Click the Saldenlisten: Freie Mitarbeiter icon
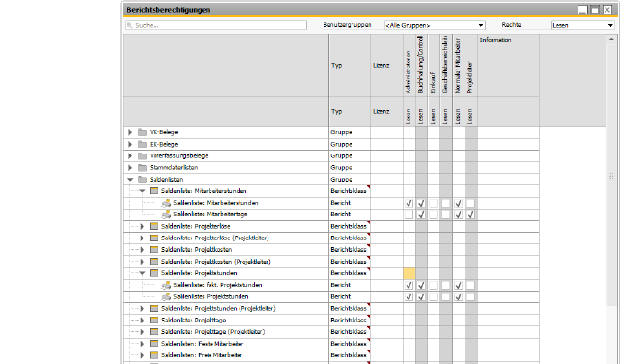The height and width of the screenshot is (364, 620). 154,355
